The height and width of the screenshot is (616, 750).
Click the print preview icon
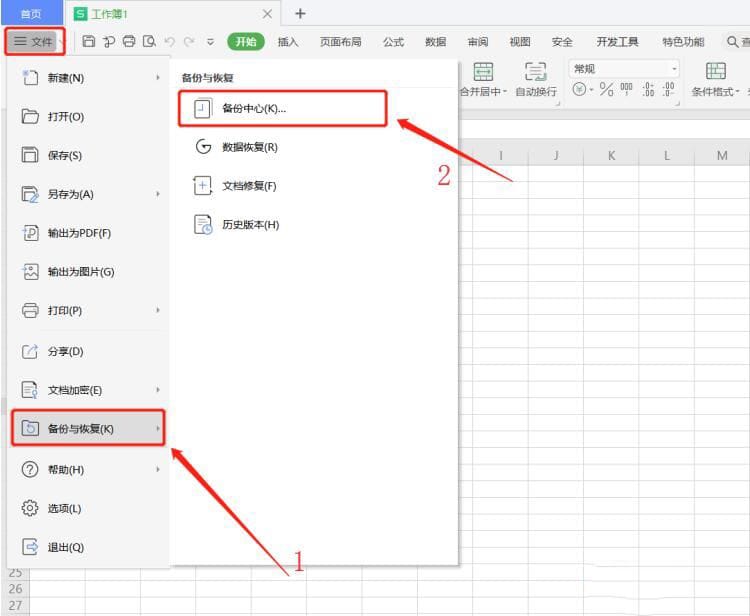coord(149,42)
